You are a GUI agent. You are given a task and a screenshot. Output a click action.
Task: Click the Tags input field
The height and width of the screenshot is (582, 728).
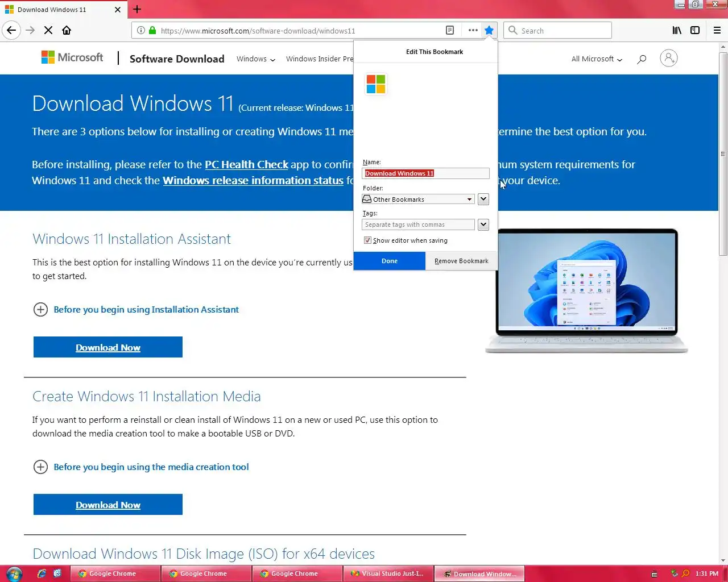pyautogui.click(x=418, y=225)
